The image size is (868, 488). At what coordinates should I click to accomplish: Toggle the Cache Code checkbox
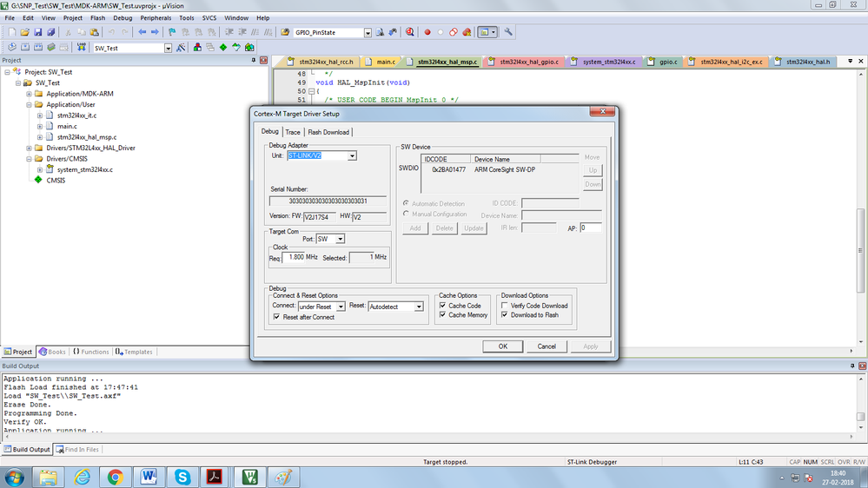pos(443,306)
